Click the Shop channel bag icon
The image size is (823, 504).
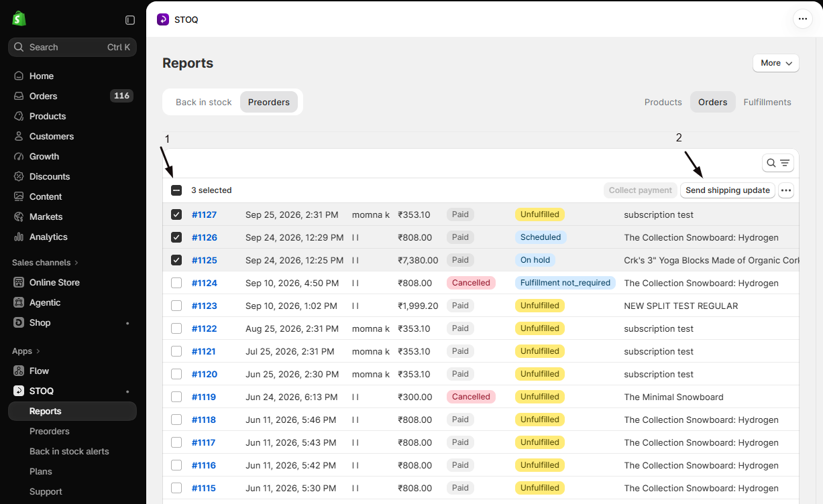pyautogui.click(x=19, y=322)
